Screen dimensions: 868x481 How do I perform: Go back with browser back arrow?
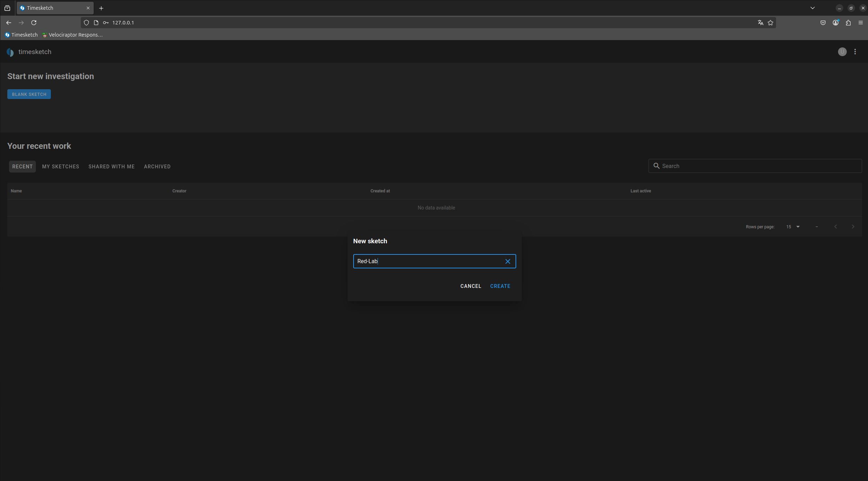pyautogui.click(x=9, y=23)
